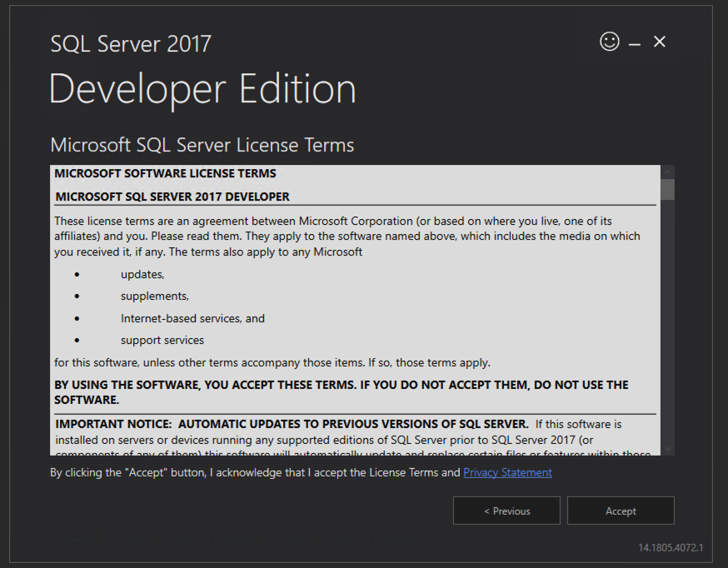Close the SQL Server installer window
The image size is (728, 568).
pyautogui.click(x=660, y=42)
